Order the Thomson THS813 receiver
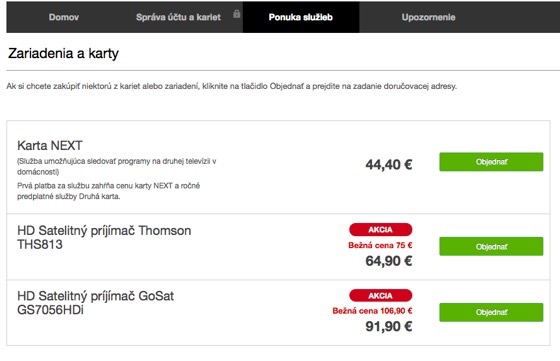 (x=491, y=246)
